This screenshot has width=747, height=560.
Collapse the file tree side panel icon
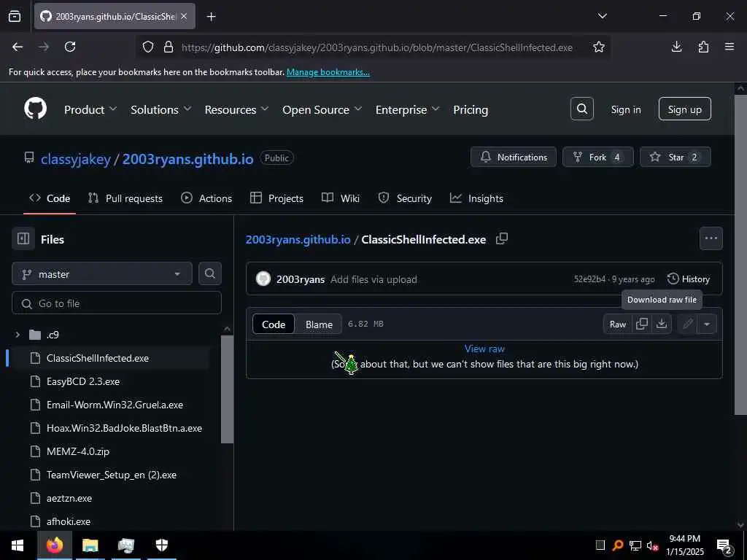coord(23,238)
